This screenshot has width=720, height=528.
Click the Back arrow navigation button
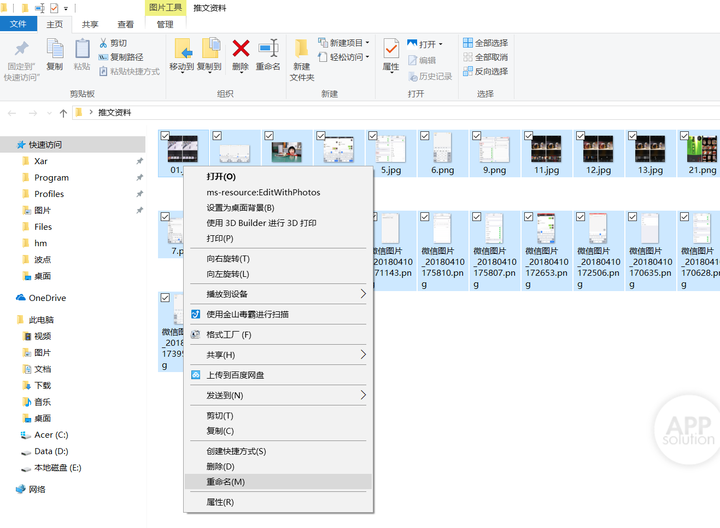(12, 113)
